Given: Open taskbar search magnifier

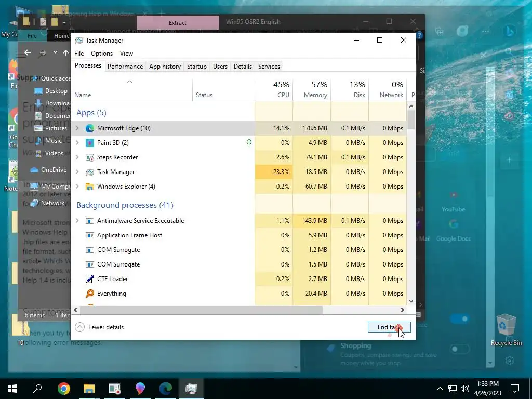Looking at the screenshot, I should coord(37,388).
